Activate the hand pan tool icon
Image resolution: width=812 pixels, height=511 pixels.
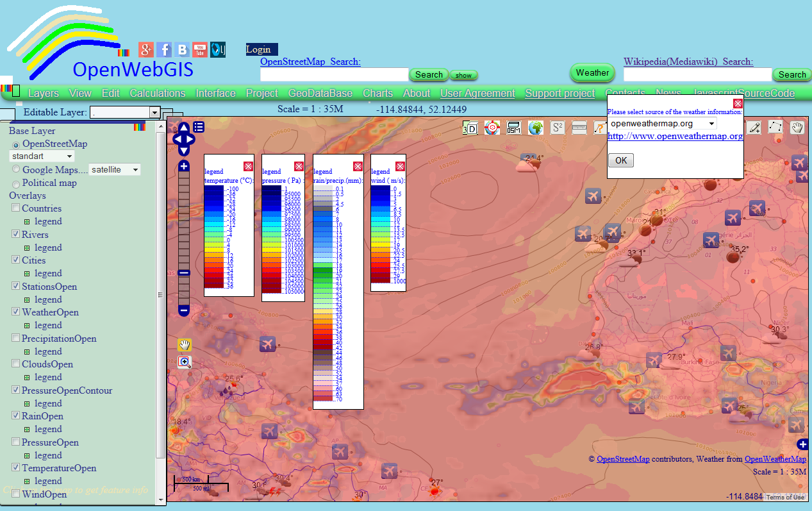click(x=797, y=128)
